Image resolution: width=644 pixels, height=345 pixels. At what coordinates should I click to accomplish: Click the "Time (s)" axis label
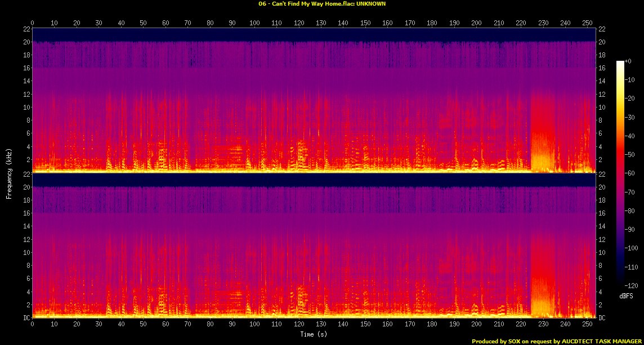pos(314,334)
